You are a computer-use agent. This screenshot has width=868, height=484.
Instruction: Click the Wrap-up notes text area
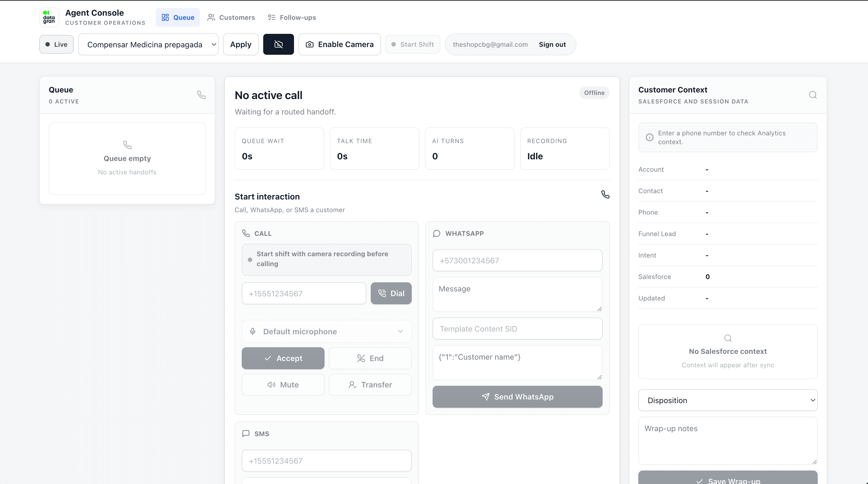[x=728, y=441]
